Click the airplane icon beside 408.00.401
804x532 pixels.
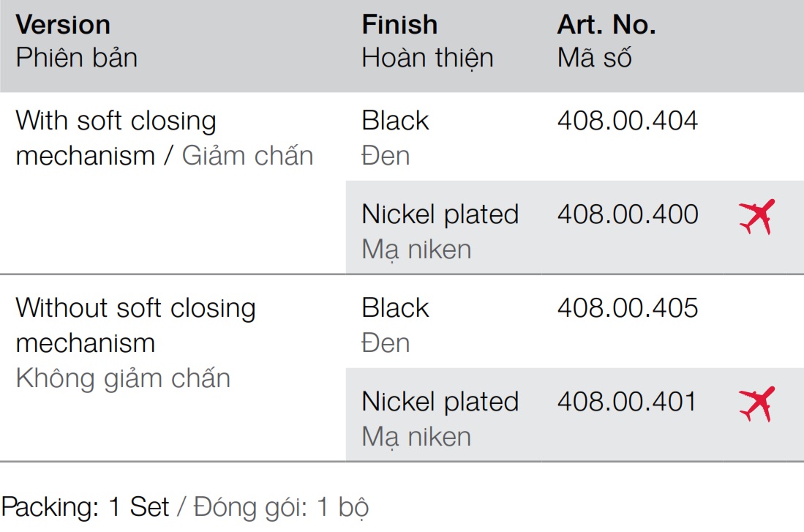756,404
